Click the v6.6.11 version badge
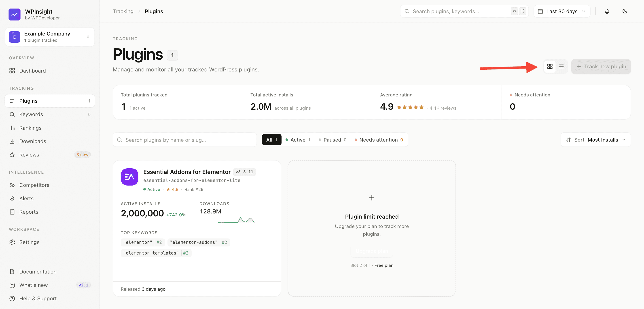Image resolution: width=644 pixels, height=309 pixels. point(244,172)
